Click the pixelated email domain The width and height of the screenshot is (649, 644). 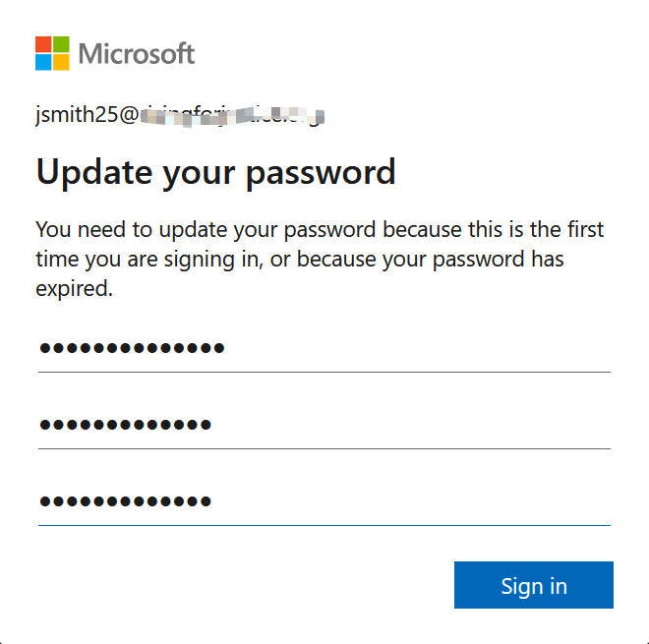coord(232,116)
